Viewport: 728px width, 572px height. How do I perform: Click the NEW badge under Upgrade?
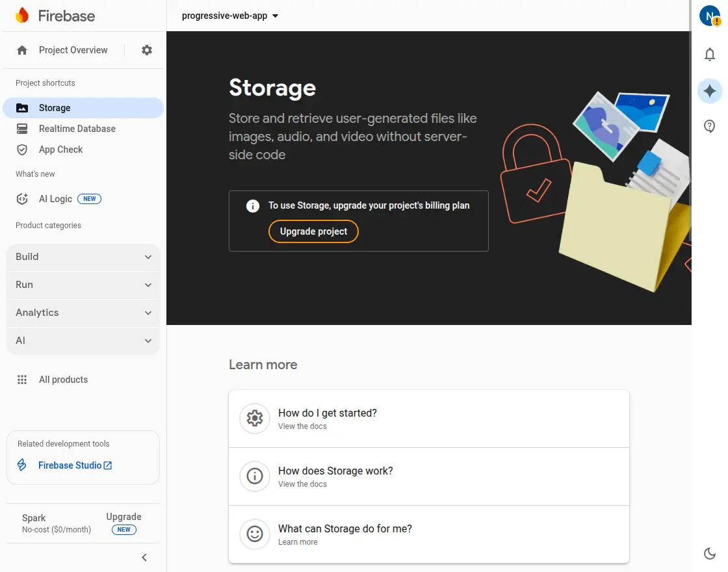click(x=124, y=530)
